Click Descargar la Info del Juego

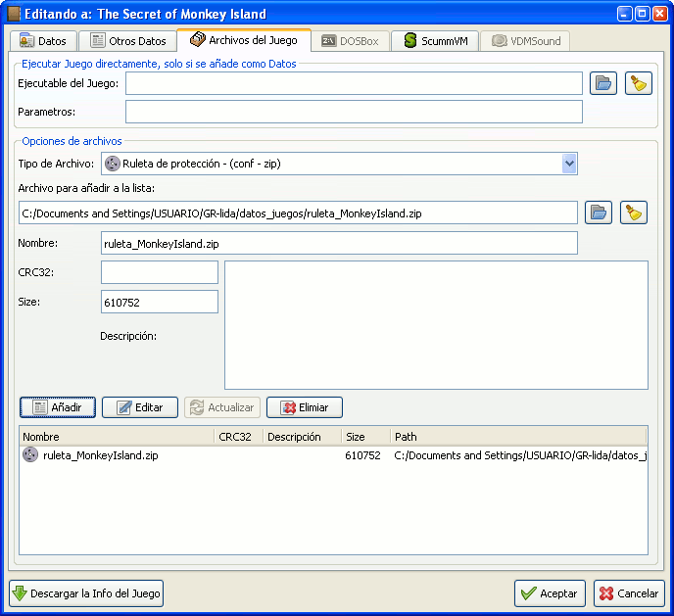[x=86, y=593]
